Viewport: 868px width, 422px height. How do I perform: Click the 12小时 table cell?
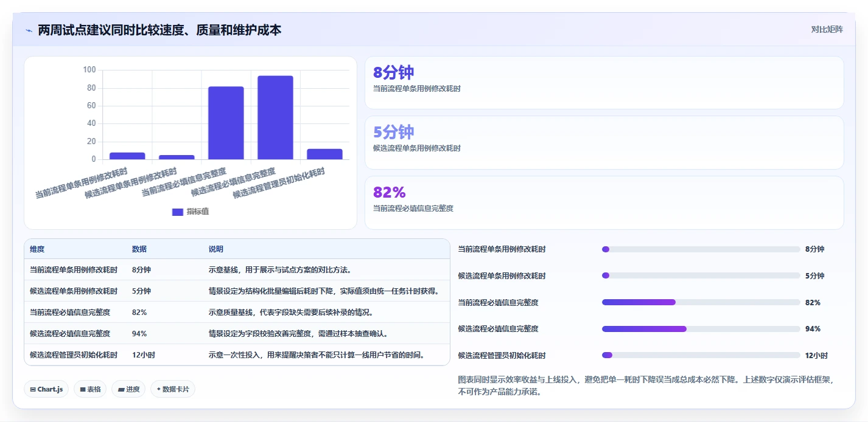coord(143,355)
